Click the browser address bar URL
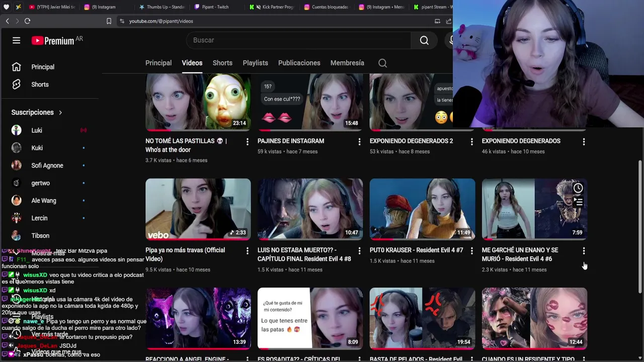Viewport: 644px width, 362px height. coord(161,21)
